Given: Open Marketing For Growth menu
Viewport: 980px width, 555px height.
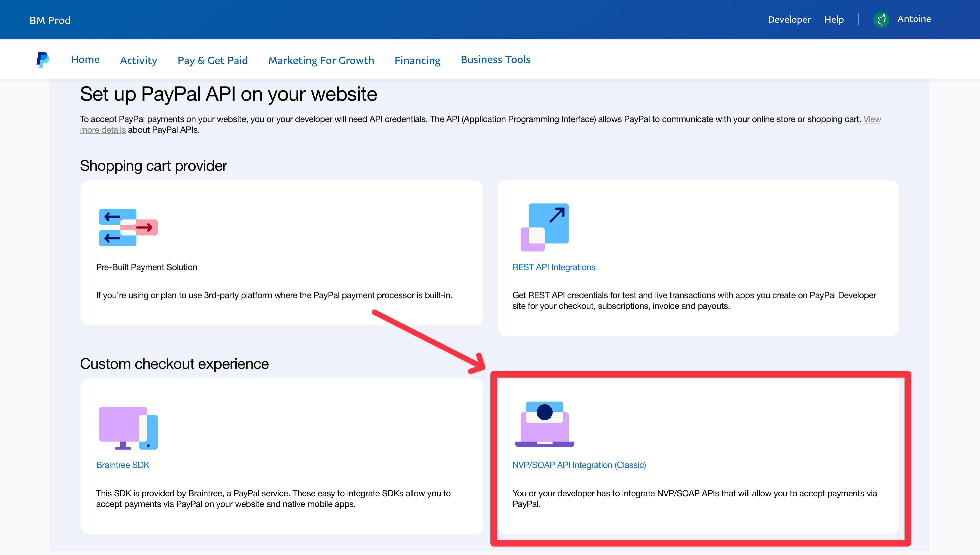Looking at the screenshot, I should point(321,60).
